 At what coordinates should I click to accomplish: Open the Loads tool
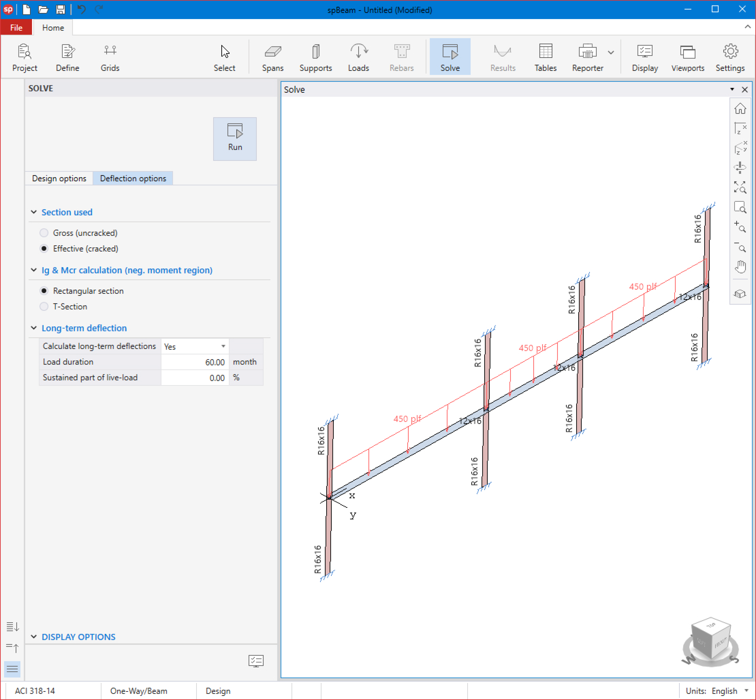[x=358, y=58]
